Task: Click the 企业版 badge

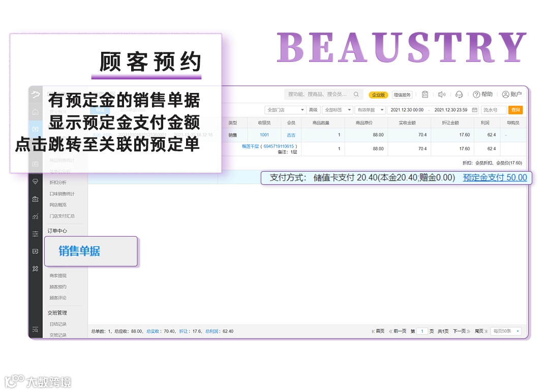Action: click(x=378, y=95)
